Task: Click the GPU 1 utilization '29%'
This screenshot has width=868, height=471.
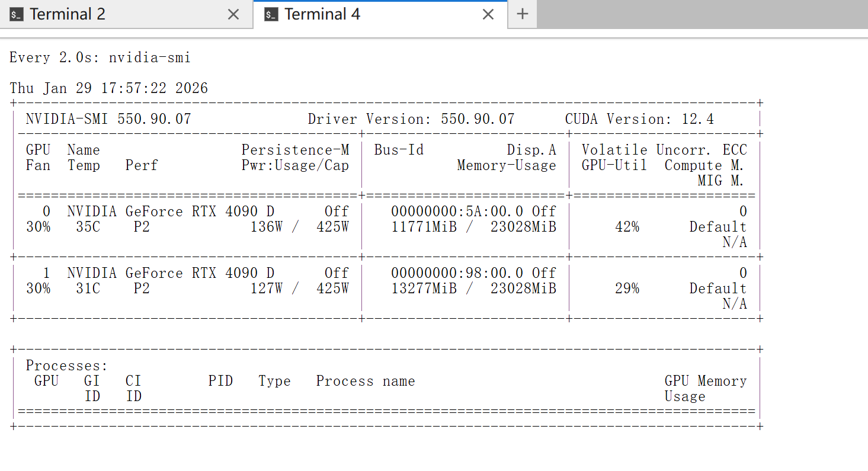Action: pyautogui.click(x=627, y=289)
